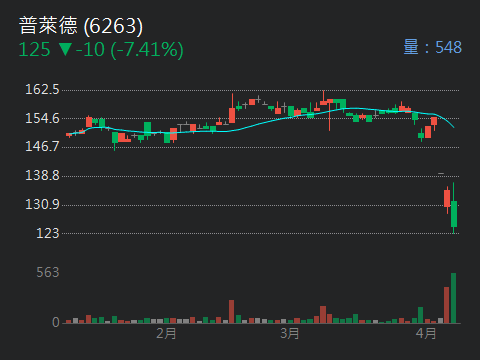Click the 162.5 price axis label

tap(42, 90)
